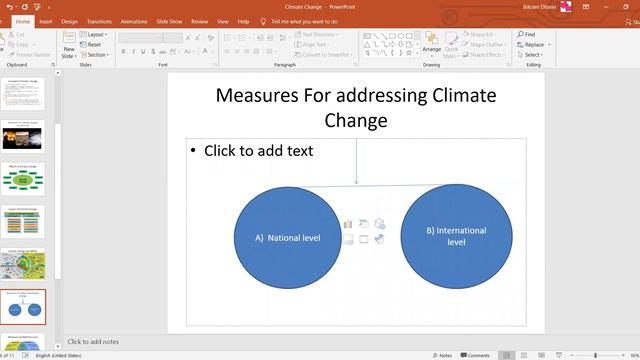Open the Font name combo box
Screen dimensions: 640x360
click(141, 38)
